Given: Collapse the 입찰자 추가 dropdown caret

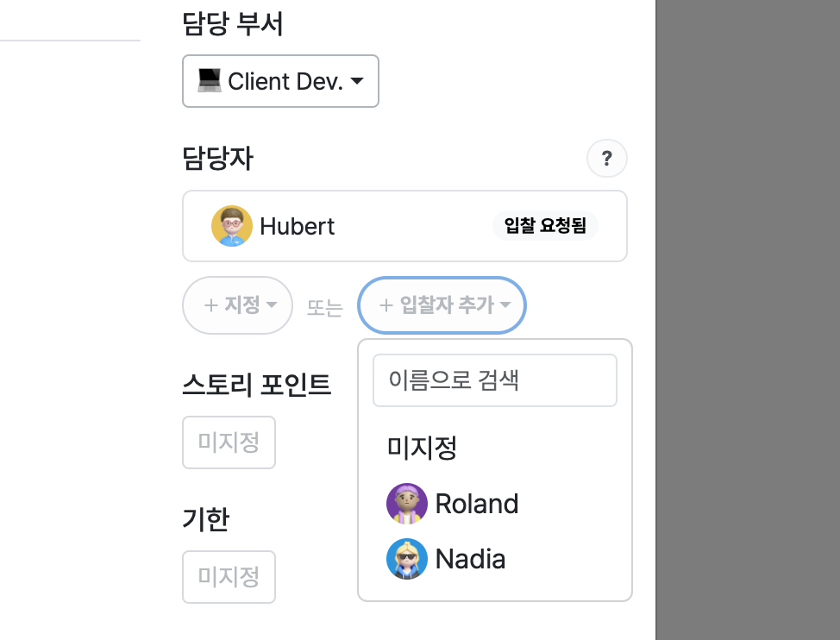Looking at the screenshot, I should pyautogui.click(x=505, y=305).
